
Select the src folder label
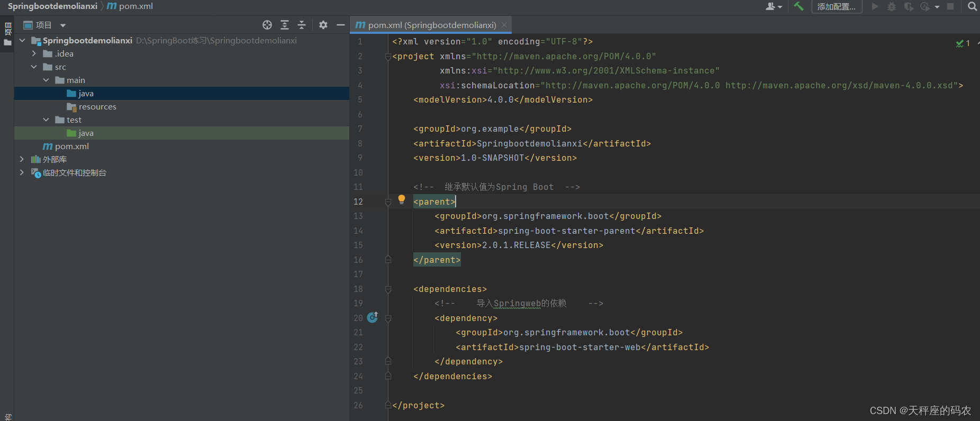coord(60,67)
